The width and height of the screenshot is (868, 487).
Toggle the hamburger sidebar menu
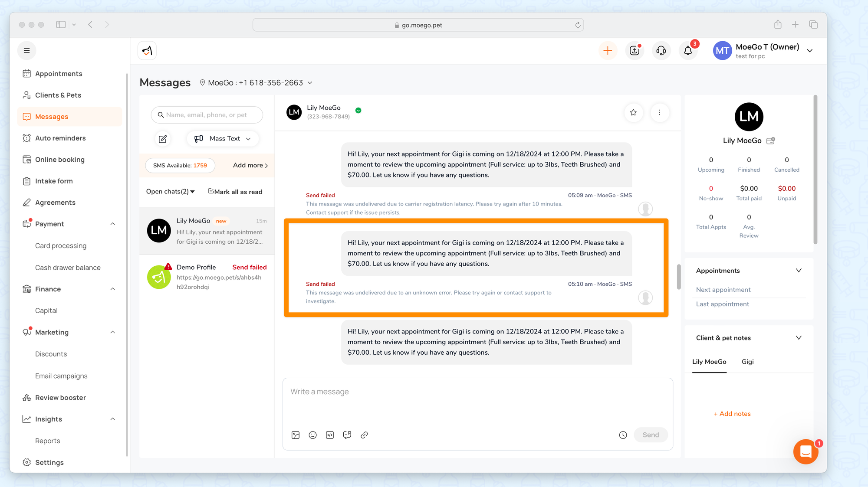[x=26, y=51]
